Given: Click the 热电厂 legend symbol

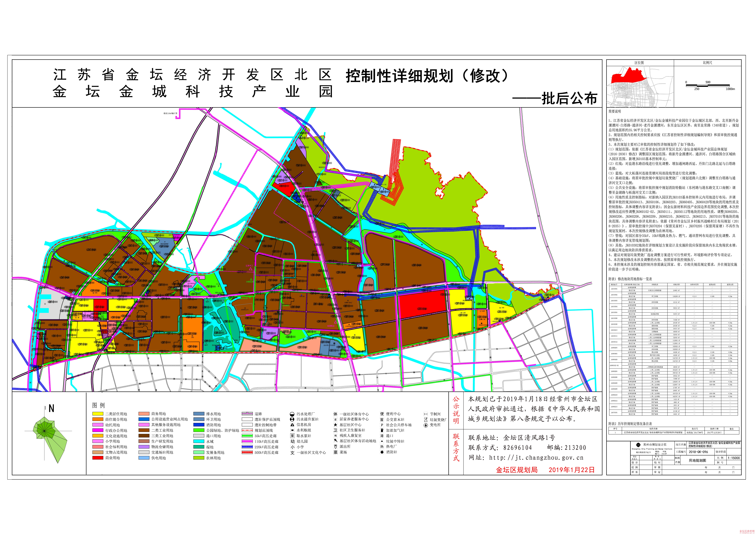Looking at the screenshot, I should [382, 447].
